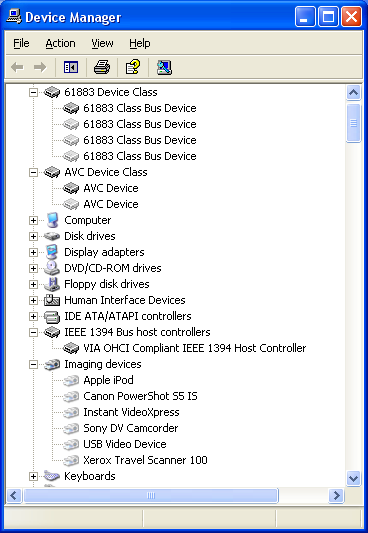368x533 pixels.
Task: Click the IEEE 1394 Bus host controllers icon
Action: click(52, 332)
